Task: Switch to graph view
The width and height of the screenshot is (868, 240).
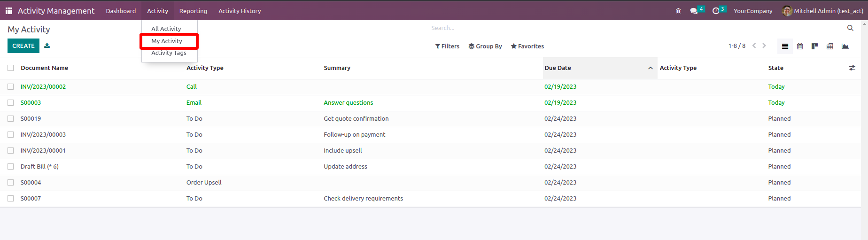Action: point(845,46)
